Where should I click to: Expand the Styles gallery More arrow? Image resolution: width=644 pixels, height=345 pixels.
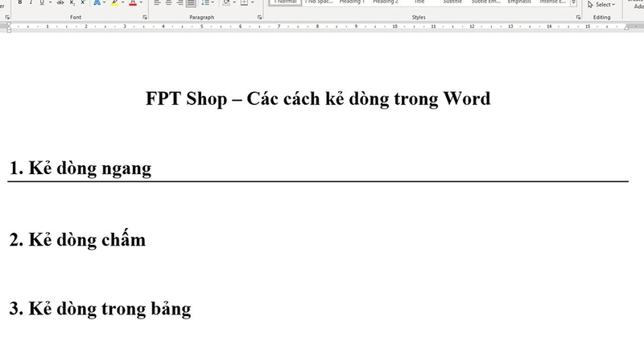pos(573,2)
